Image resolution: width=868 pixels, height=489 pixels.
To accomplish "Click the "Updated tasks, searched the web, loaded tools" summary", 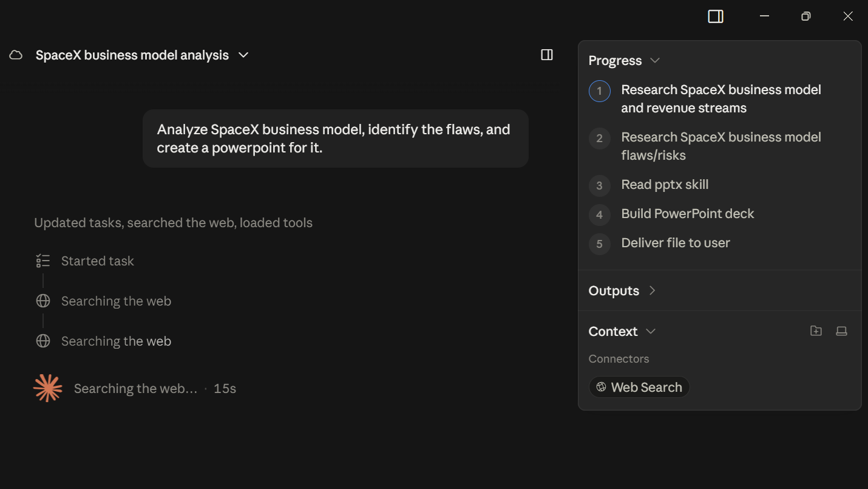I will click(173, 223).
